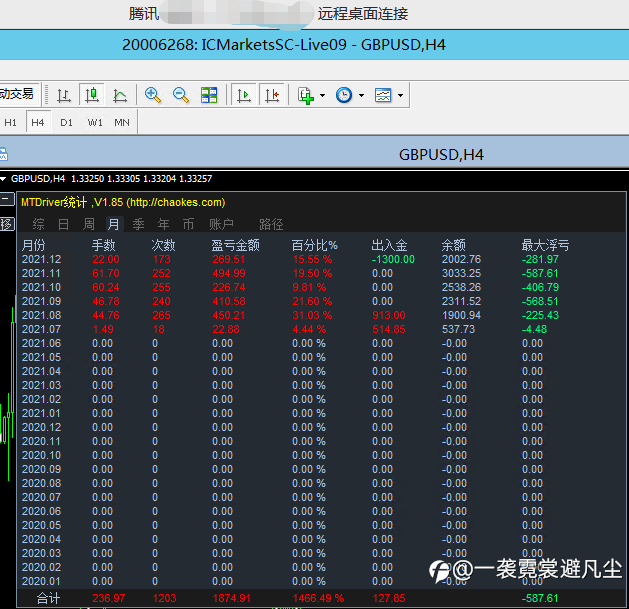Click the GBPUSD,H4 chart window icon
This screenshot has height=609, width=629.
pos(3,154)
